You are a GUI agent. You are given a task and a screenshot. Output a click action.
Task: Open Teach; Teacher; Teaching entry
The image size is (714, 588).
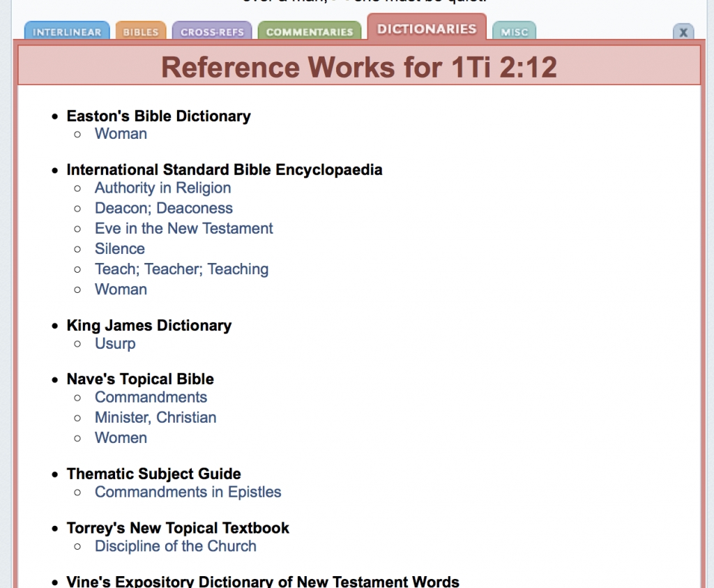click(181, 269)
